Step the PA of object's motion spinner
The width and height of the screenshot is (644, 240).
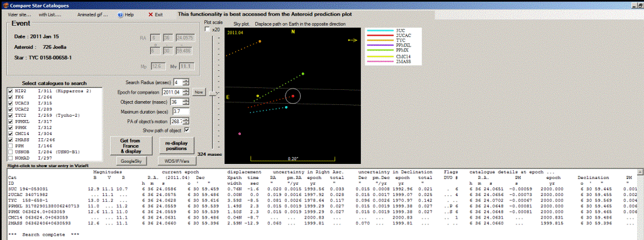186,121
